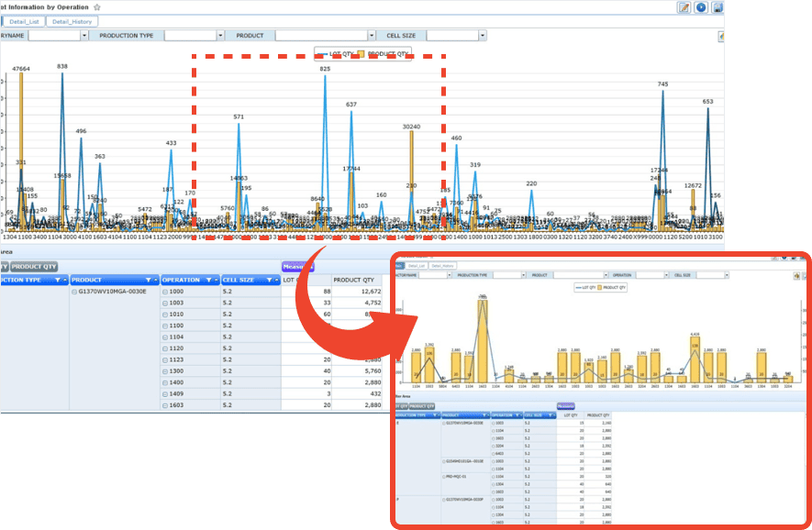This screenshot has width=812, height=530.
Task: Select the product quantity cell 12,672
Action: 357,292
